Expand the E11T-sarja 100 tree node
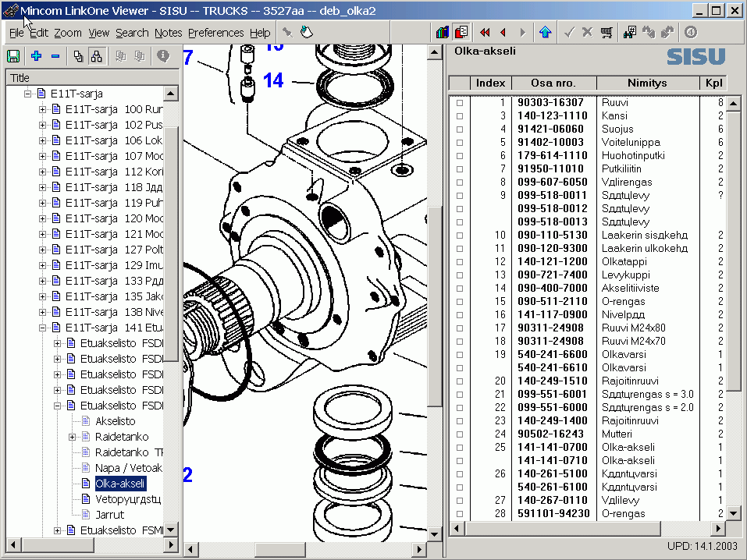The height and width of the screenshot is (560, 747). click(42, 109)
